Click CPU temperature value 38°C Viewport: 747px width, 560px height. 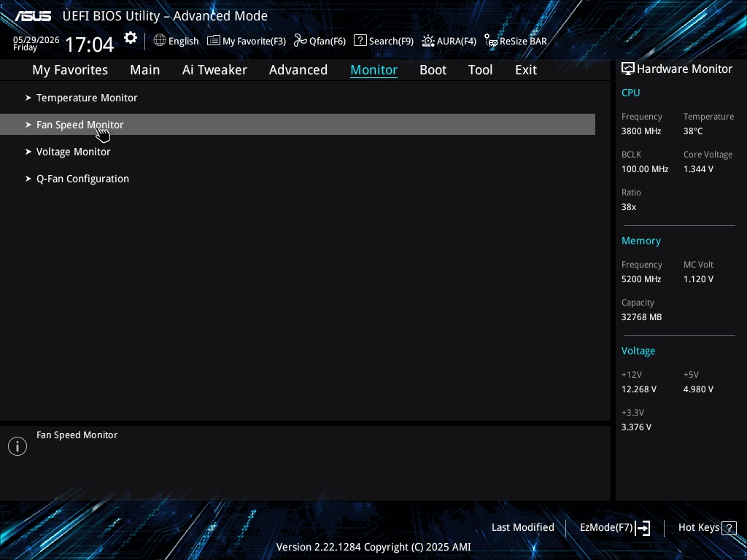(x=693, y=131)
